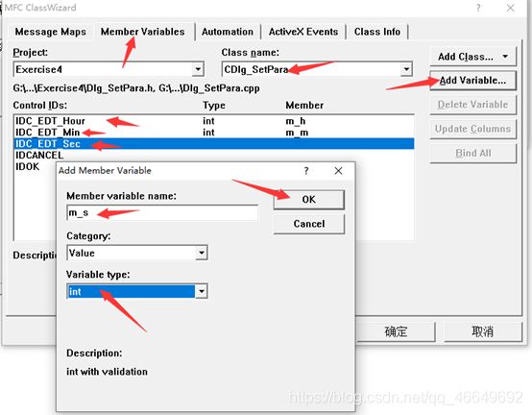The height and width of the screenshot is (415, 532).
Task: Expand the Project dropdown arrow
Action: coord(198,69)
